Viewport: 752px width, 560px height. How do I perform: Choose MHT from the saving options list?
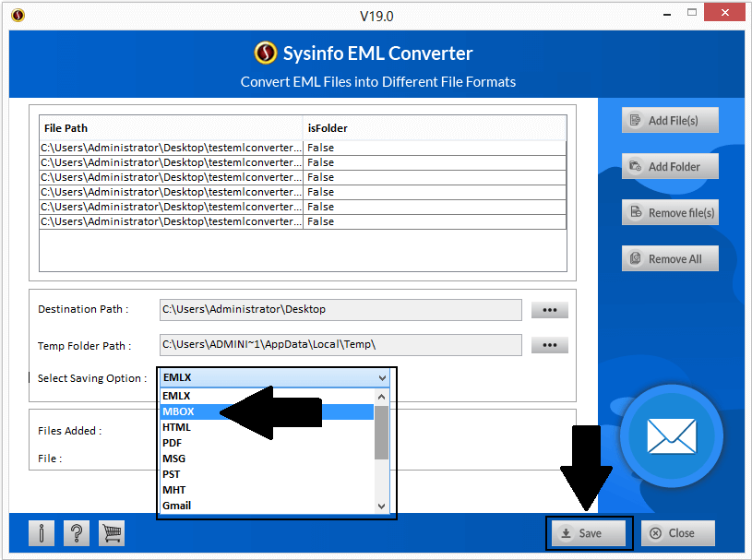267,490
